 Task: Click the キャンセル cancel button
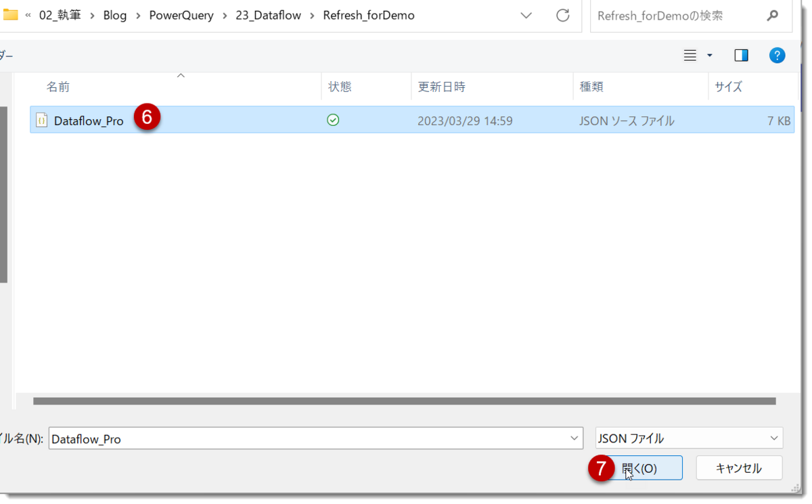click(739, 467)
